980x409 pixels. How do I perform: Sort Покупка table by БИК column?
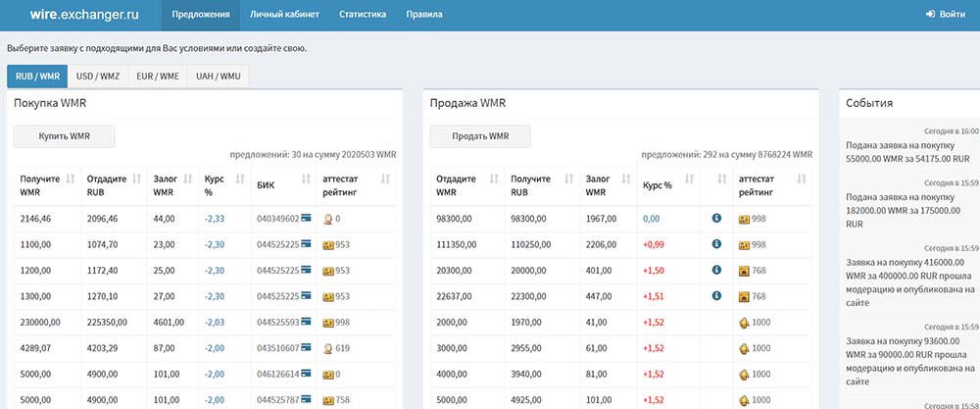click(x=306, y=179)
